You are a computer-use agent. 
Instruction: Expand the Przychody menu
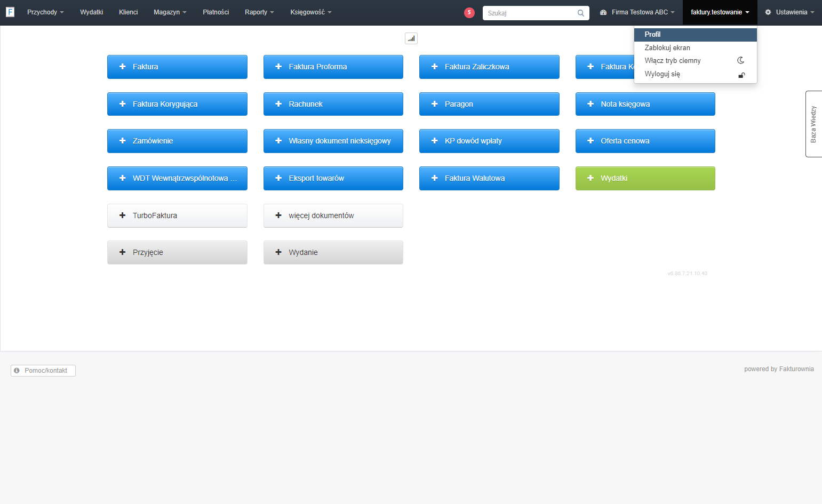[x=45, y=12]
